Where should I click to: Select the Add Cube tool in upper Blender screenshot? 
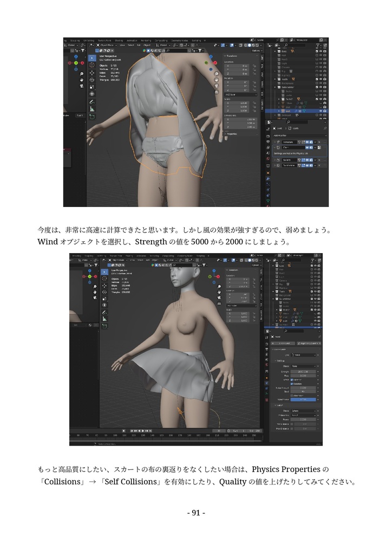tap(92, 117)
